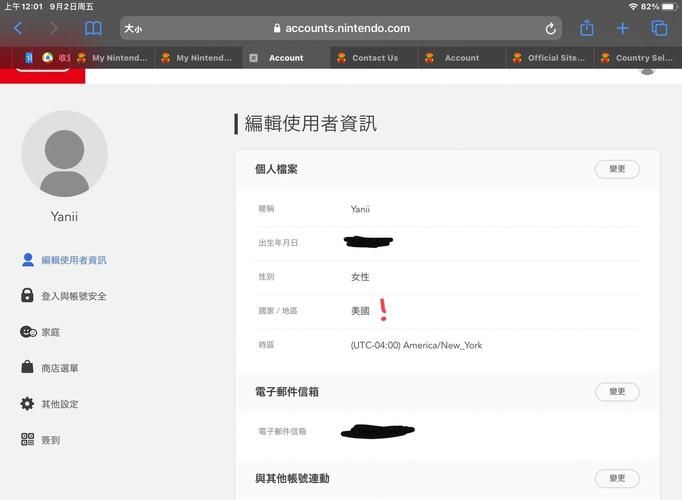The image size is (682, 500).
Task: Select the active Account tab
Action: pos(286,58)
